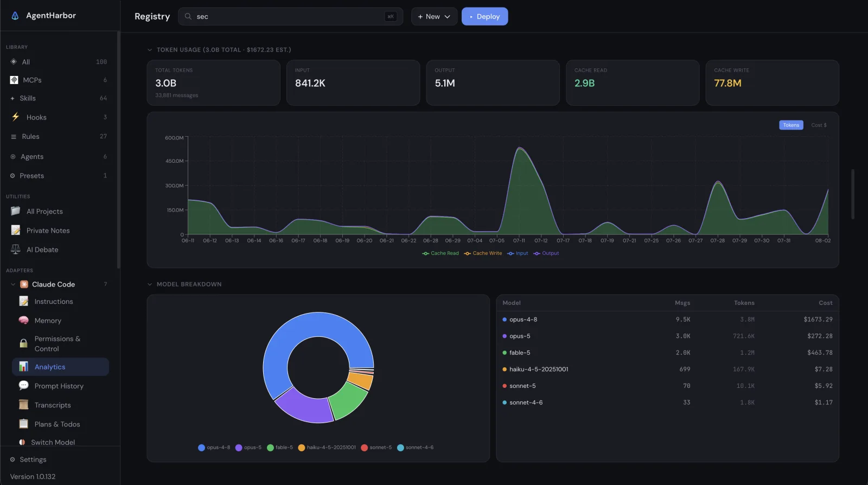Select the sonnet-5 table row
Image resolution: width=868 pixels, height=485 pixels.
click(x=668, y=386)
